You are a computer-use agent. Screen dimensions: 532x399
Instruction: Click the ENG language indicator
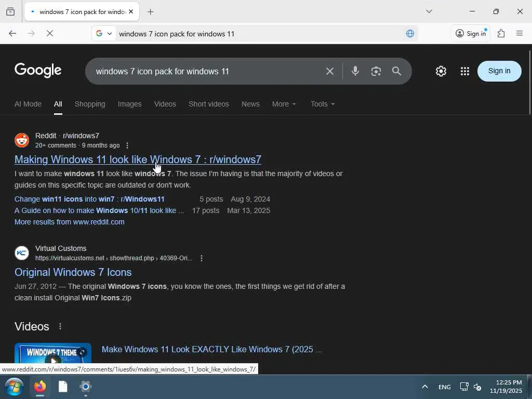click(x=445, y=387)
